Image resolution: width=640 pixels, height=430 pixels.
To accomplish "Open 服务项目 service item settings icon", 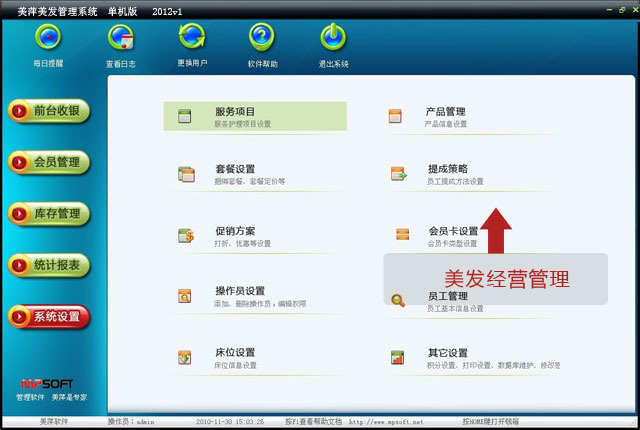I will pyautogui.click(x=185, y=116).
